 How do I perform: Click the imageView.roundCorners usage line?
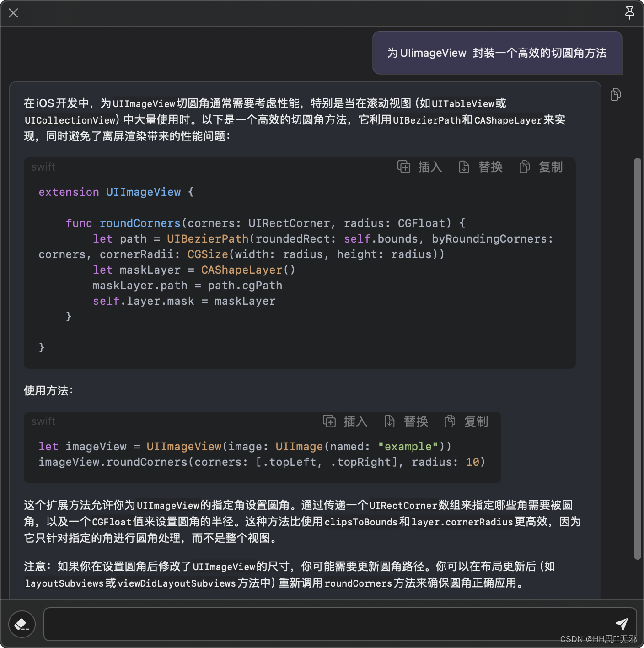click(x=262, y=462)
